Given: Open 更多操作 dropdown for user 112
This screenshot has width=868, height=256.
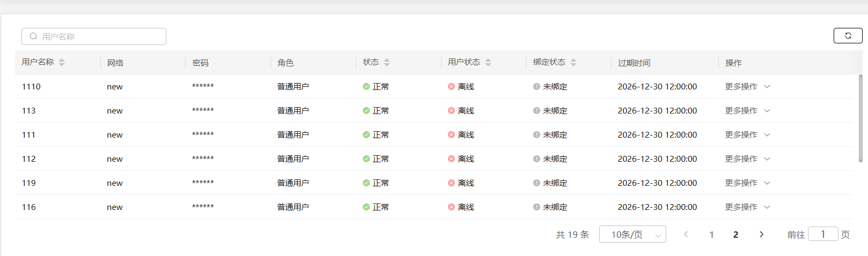Looking at the screenshot, I should coord(747,159).
